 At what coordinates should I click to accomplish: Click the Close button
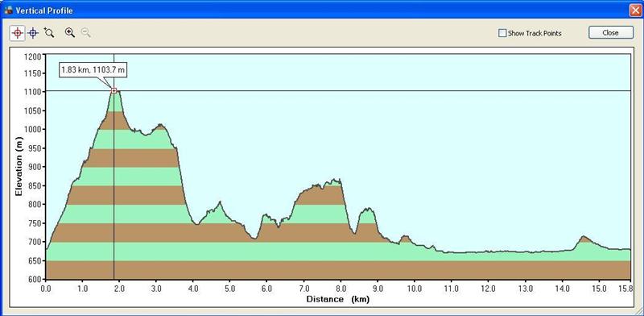coord(611,32)
